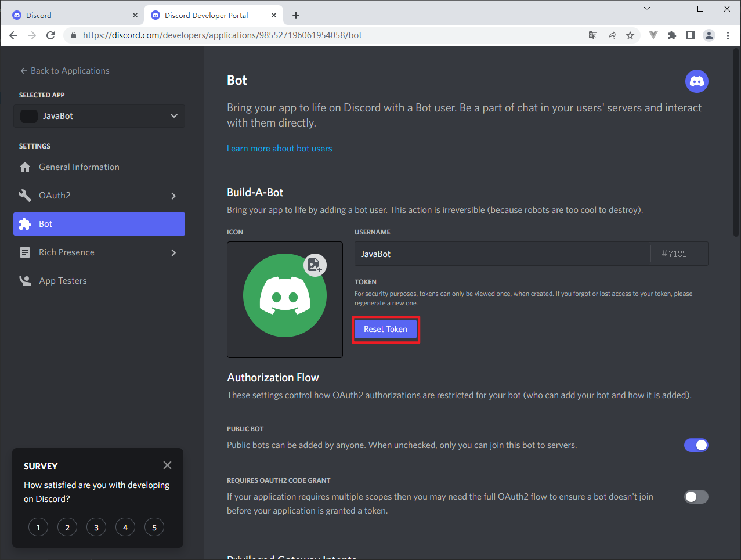Click the "SELECTED APP" label
This screenshot has width=741, height=560.
coord(42,95)
